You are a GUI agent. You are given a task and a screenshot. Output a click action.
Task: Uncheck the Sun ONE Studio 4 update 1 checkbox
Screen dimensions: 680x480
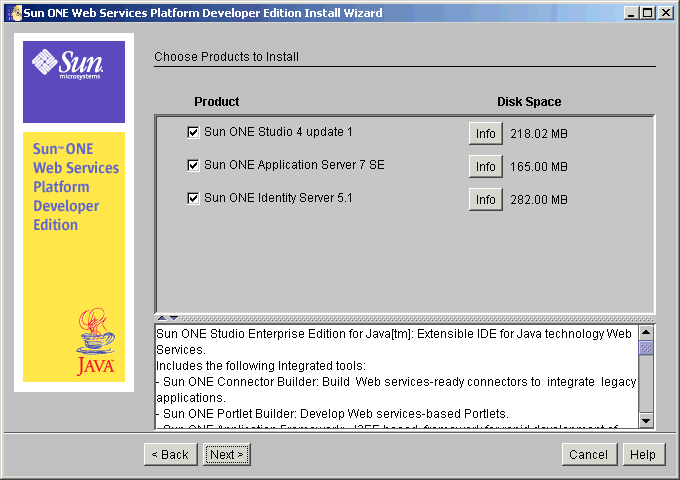[193, 132]
